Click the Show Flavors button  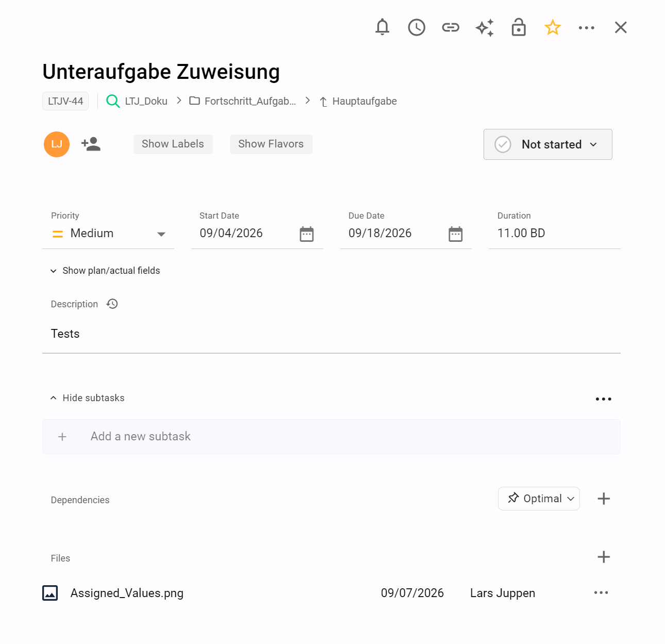tap(271, 144)
